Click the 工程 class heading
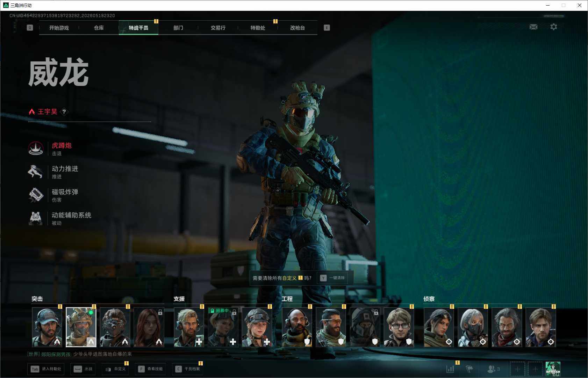This screenshot has width=588, height=378. pos(287,299)
